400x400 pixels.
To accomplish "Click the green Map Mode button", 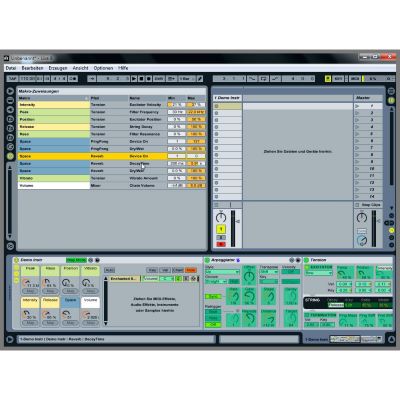I will [x=76, y=260].
